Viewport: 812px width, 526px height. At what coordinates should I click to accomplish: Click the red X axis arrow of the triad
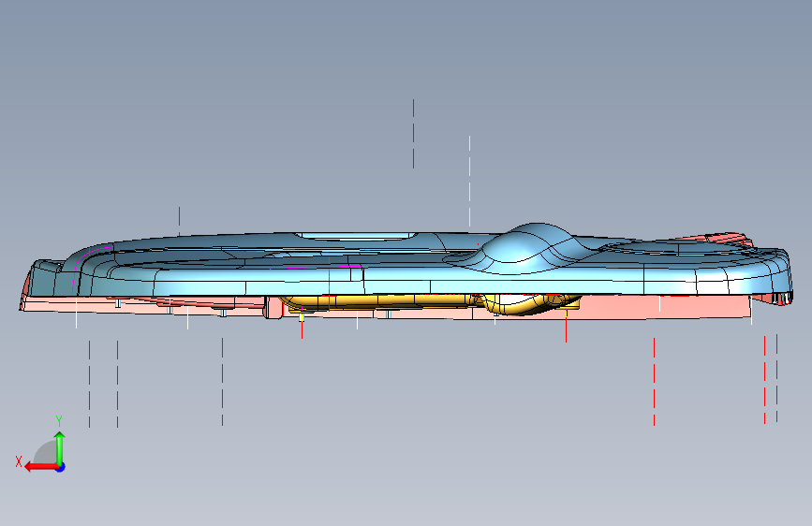coord(40,467)
